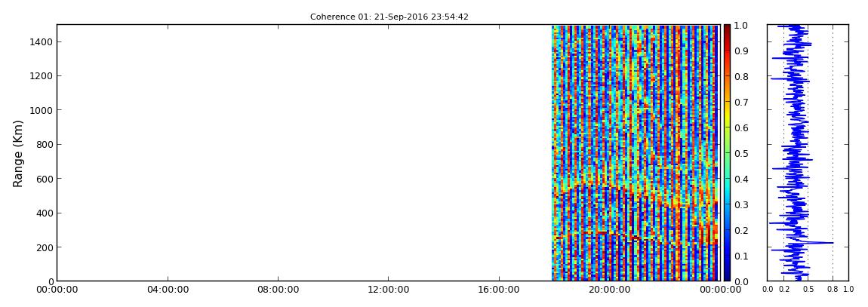Click the 0.8 tick on profile plot axis
The height and width of the screenshot is (307, 868).
pyautogui.click(x=833, y=290)
